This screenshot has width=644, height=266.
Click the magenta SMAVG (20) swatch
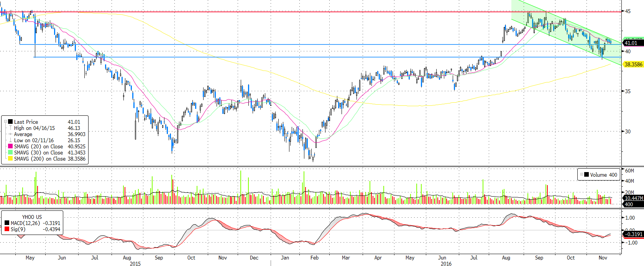point(10,146)
